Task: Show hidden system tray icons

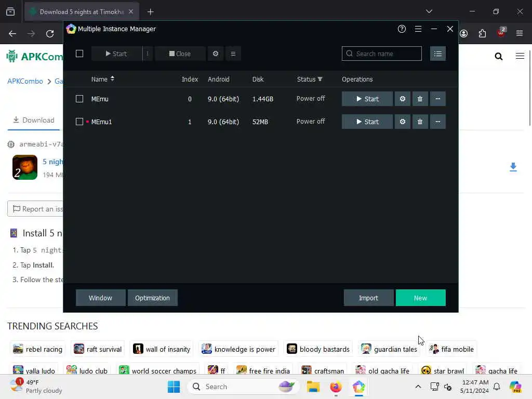Action: pyautogui.click(x=418, y=387)
